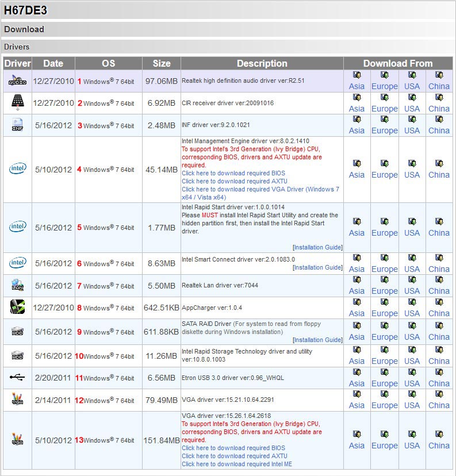The image size is (456, 476).
Task: Click the 'Size' column header
Action: point(162,63)
